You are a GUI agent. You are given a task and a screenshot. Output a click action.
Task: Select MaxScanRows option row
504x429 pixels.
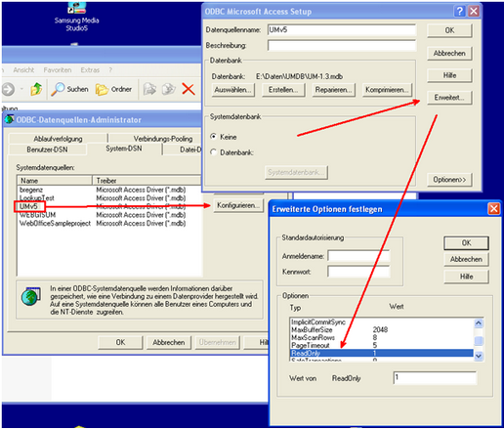pyautogui.click(x=381, y=337)
